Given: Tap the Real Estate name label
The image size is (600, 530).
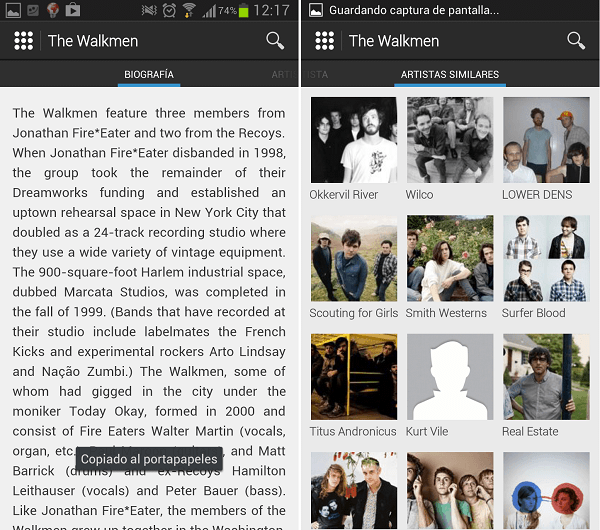Looking at the screenshot, I should click(x=530, y=432).
